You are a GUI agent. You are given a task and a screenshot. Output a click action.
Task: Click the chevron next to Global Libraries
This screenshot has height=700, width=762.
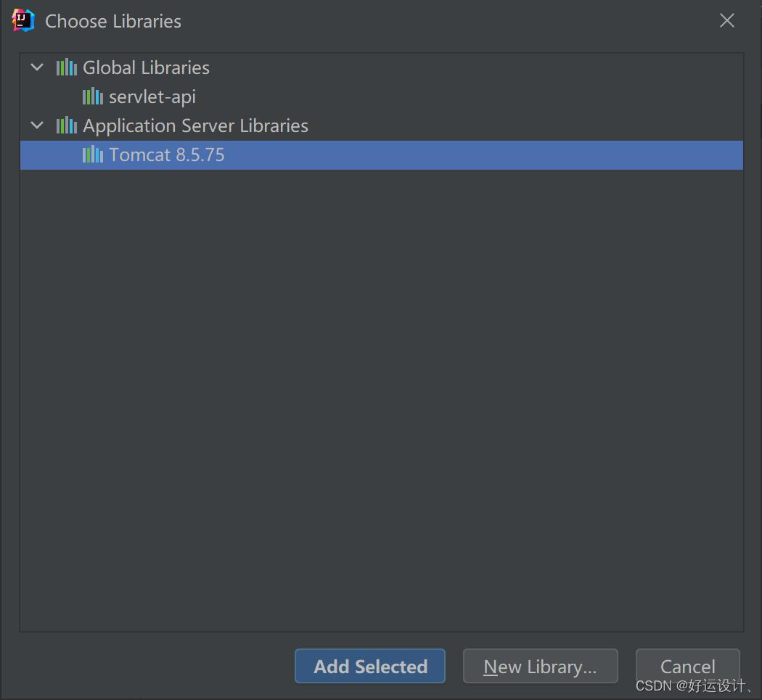(36, 67)
